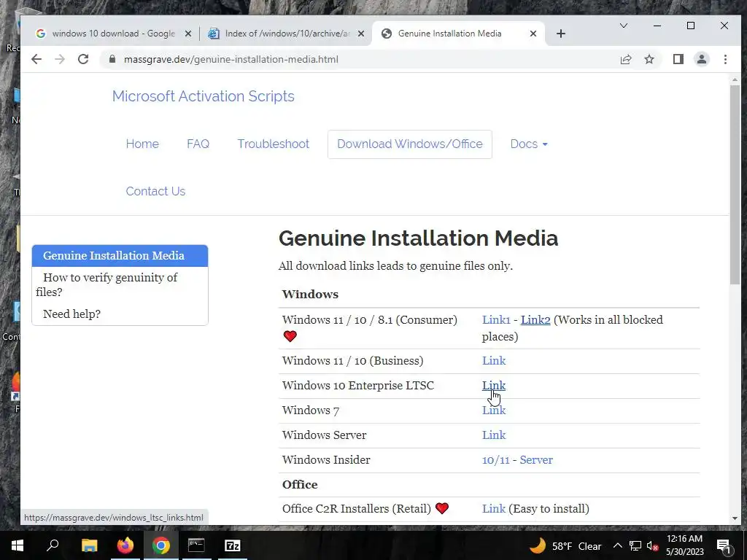The width and height of the screenshot is (747, 560).
Task: Open Office C2R Installers link
Action: (x=494, y=508)
